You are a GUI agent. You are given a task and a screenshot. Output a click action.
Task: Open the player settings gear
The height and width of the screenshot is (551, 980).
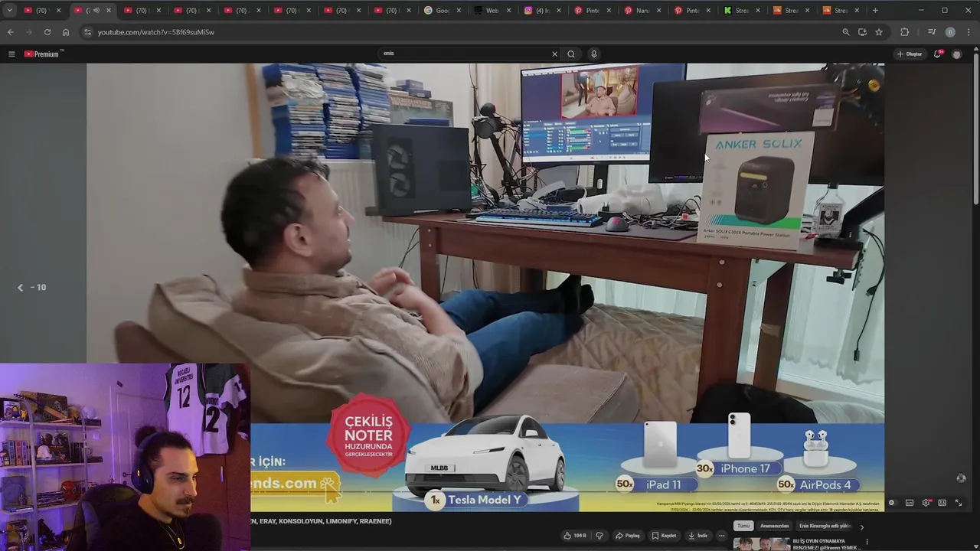tap(926, 503)
